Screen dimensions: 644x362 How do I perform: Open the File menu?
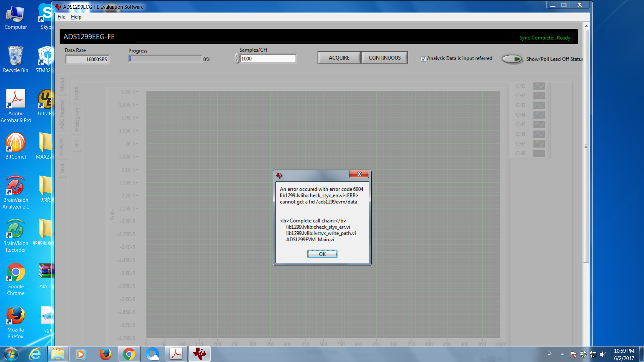click(61, 17)
